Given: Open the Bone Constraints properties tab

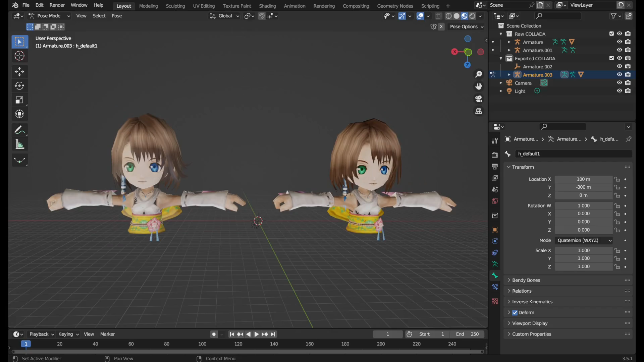Looking at the screenshot, I should (x=495, y=287).
